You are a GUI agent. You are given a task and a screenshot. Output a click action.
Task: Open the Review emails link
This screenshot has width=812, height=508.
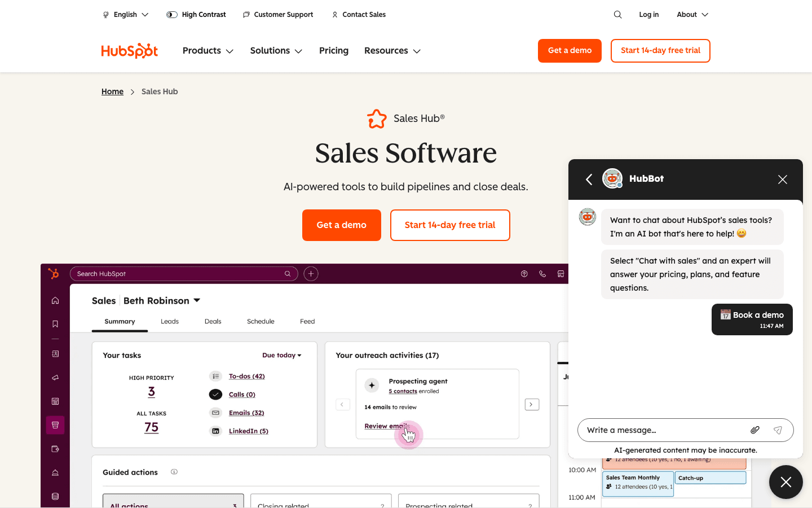point(387,426)
